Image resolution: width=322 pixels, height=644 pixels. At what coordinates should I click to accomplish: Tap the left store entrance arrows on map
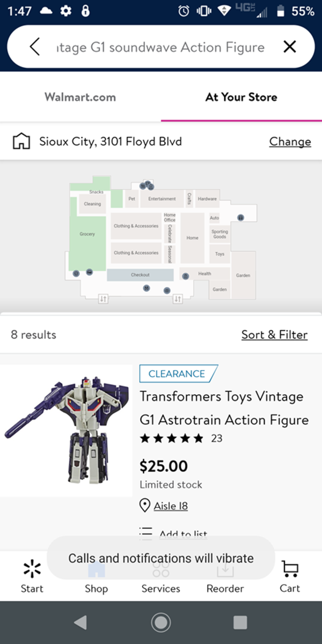(104, 298)
